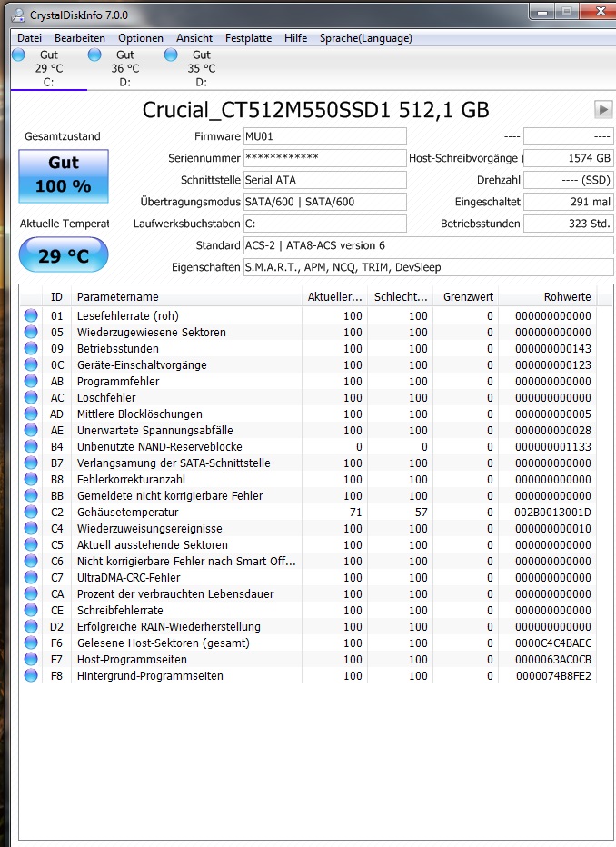Click status icon of Mittlere Blocklöschungen row

pos(31,414)
